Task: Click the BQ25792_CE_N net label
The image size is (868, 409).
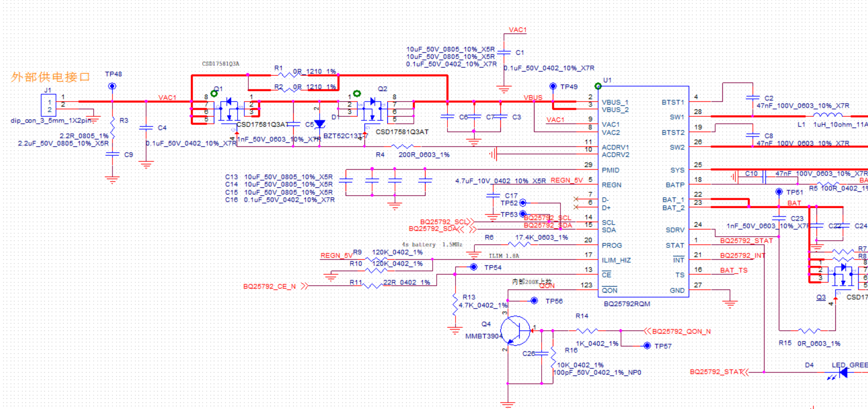Action: [x=269, y=286]
